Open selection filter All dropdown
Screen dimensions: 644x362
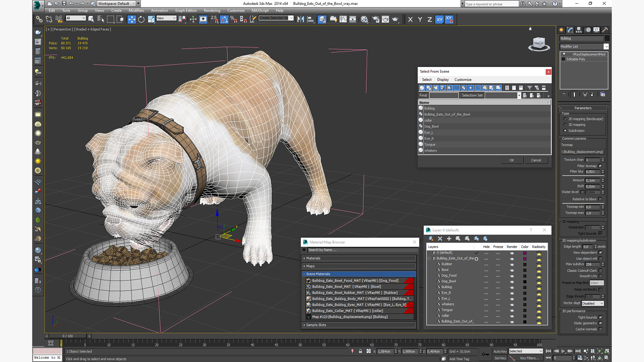(x=76, y=18)
